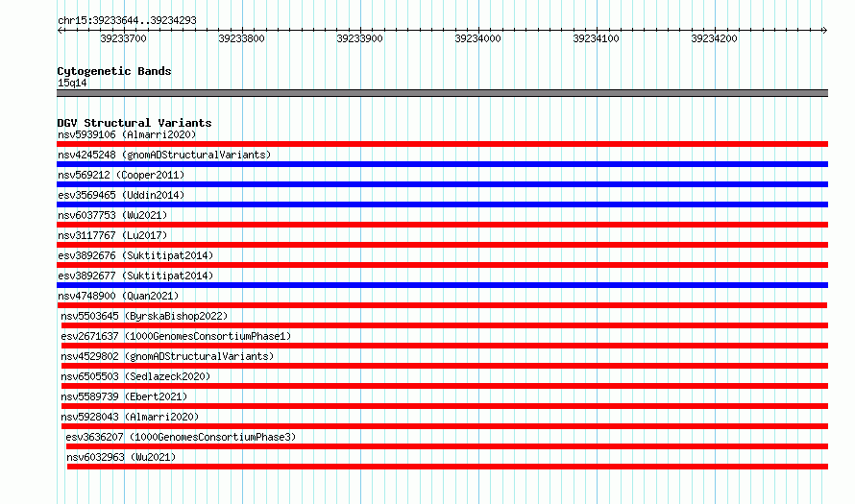Select red bar under esv3636207
The height and width of the screenshot is (504, 855).
tap(447, 446)
